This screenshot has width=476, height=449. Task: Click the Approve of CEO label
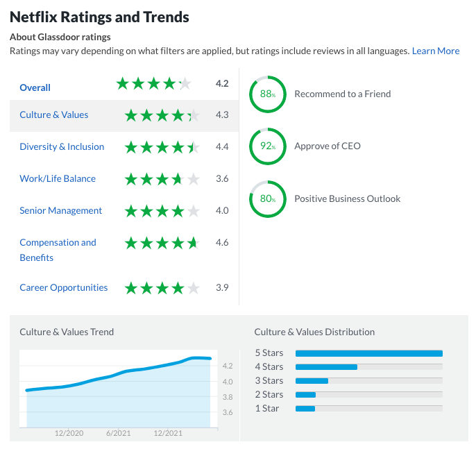[328, 146]
